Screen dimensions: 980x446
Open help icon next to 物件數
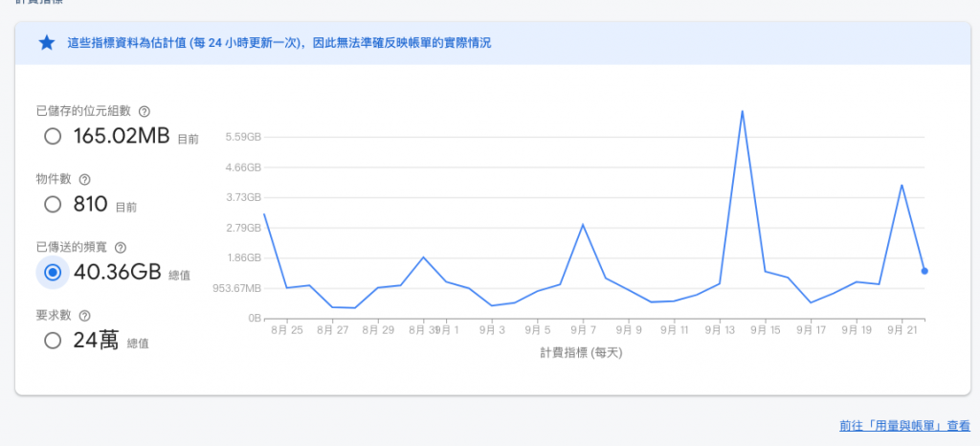pyautogui.click(x=84, y=180)
